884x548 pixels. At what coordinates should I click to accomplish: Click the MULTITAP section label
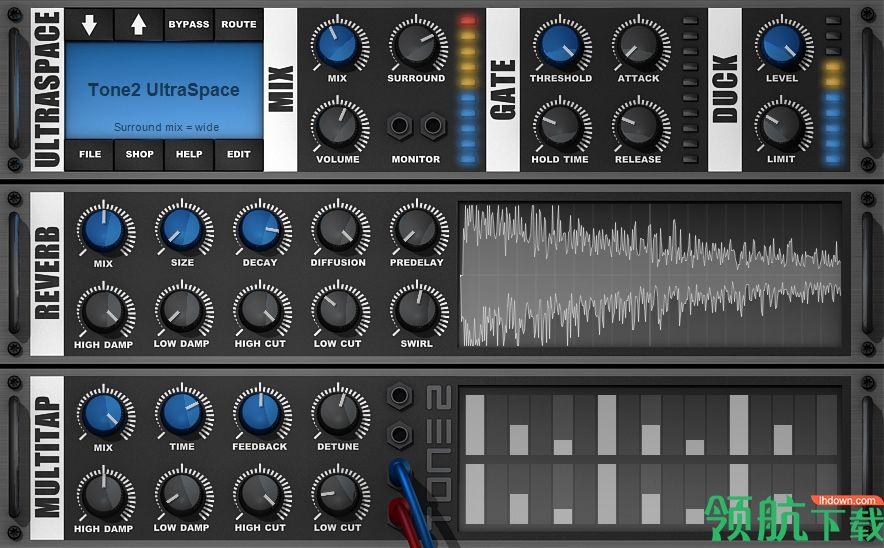47,458
